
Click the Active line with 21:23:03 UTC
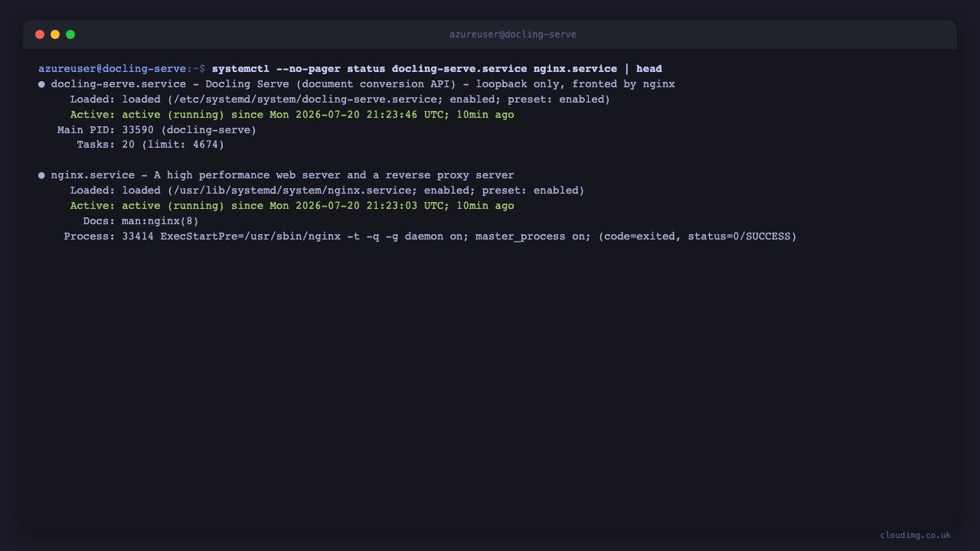point(292,206)
